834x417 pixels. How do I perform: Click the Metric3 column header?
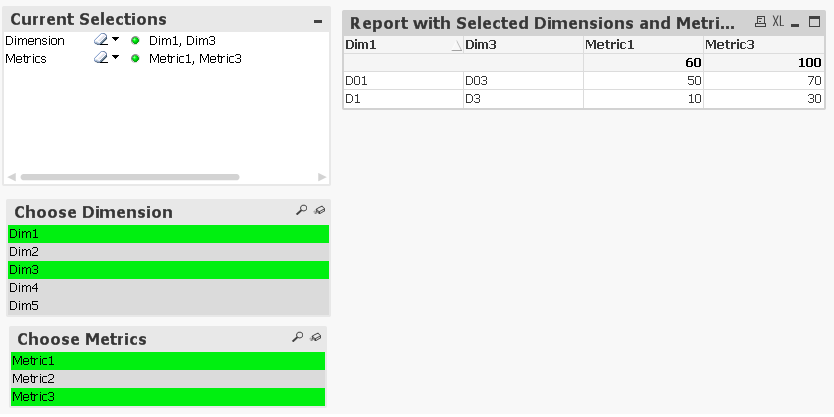click(x=764, y=44)
